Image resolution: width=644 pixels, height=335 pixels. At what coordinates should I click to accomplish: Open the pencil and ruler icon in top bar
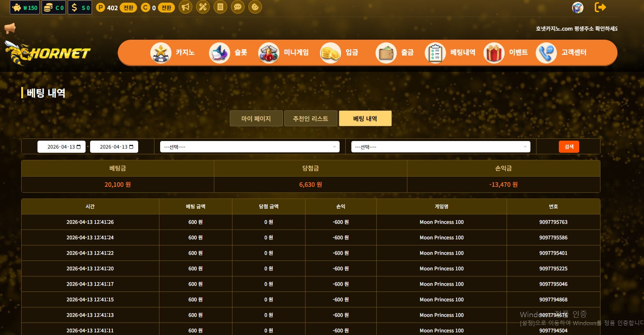[203, 7]
